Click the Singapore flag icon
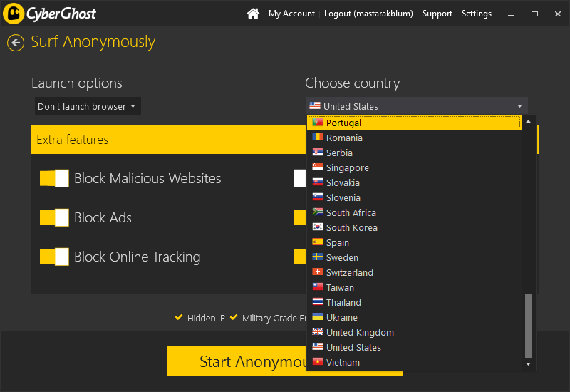 pyautogui.click(x=318, y=167)
